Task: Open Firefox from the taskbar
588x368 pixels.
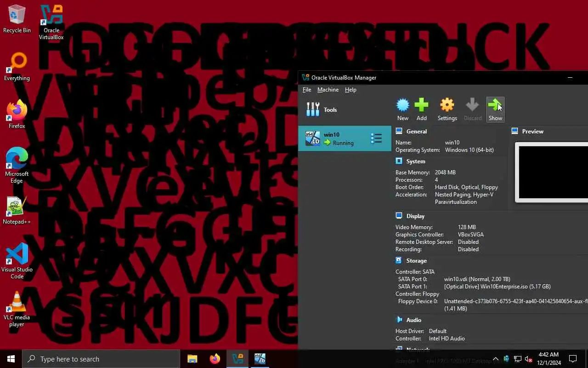Action: 215,359
